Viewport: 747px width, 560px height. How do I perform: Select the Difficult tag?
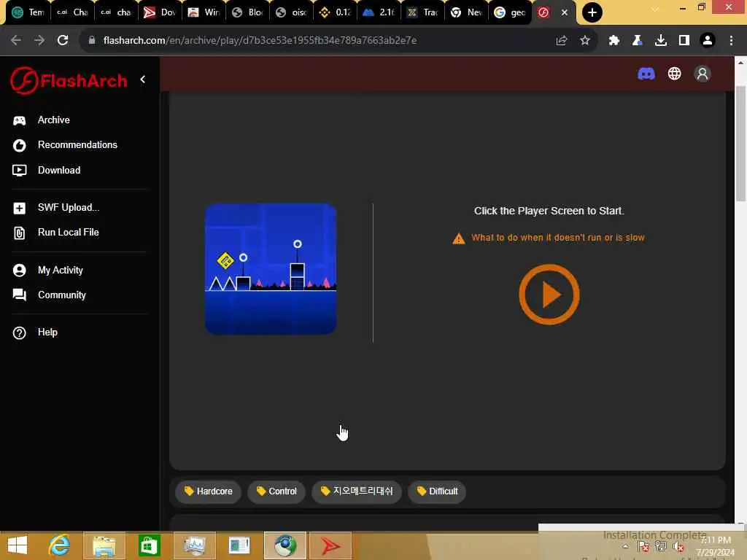(x=437, y=491)
